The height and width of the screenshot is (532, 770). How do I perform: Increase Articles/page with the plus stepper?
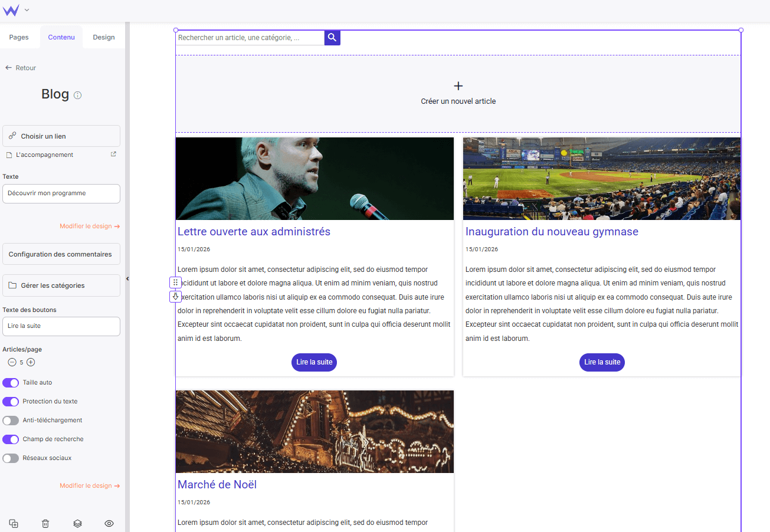[x=30, y=362]
